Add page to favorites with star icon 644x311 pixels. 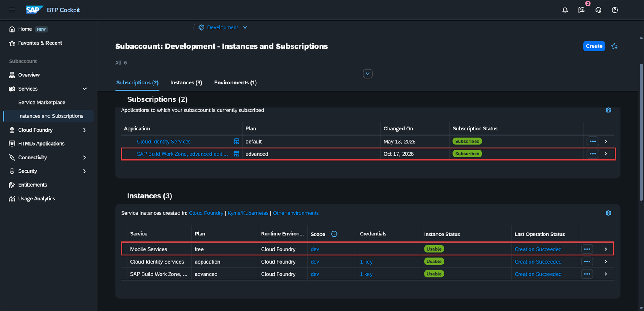coord(614,46)
